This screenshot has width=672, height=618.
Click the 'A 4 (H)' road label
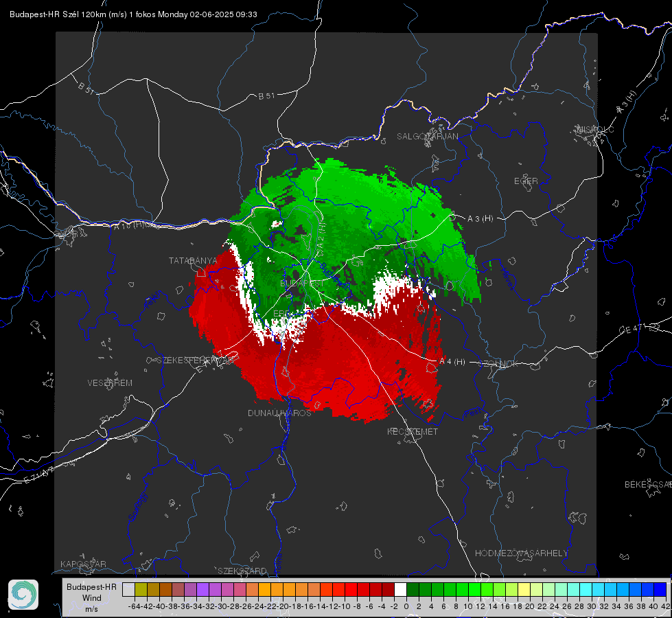[452, 362]
